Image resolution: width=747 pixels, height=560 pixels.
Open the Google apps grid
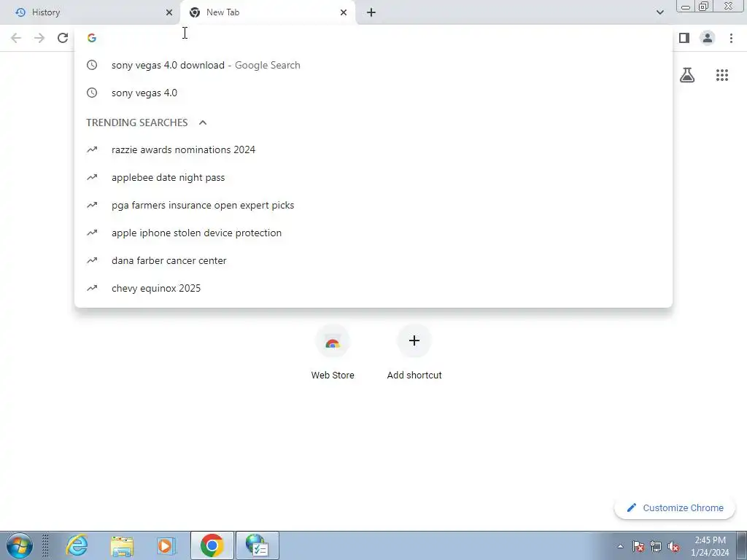click(x=722, y=75)
